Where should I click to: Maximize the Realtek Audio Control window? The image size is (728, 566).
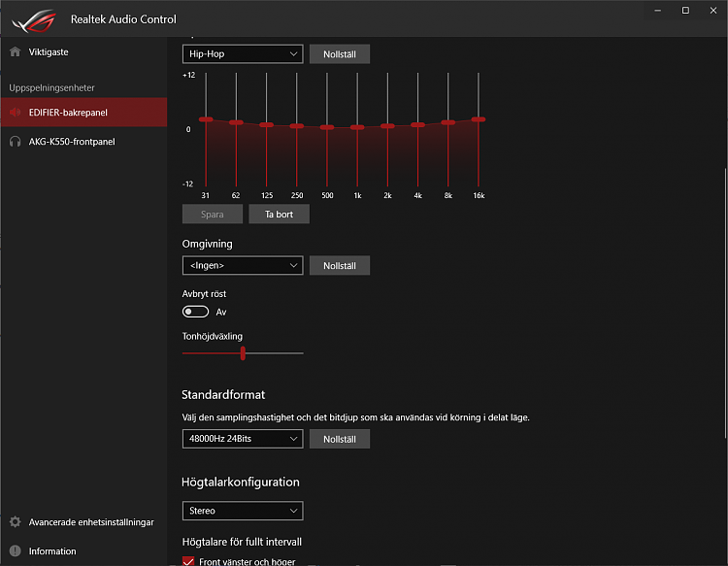click(x=685, y=11)
